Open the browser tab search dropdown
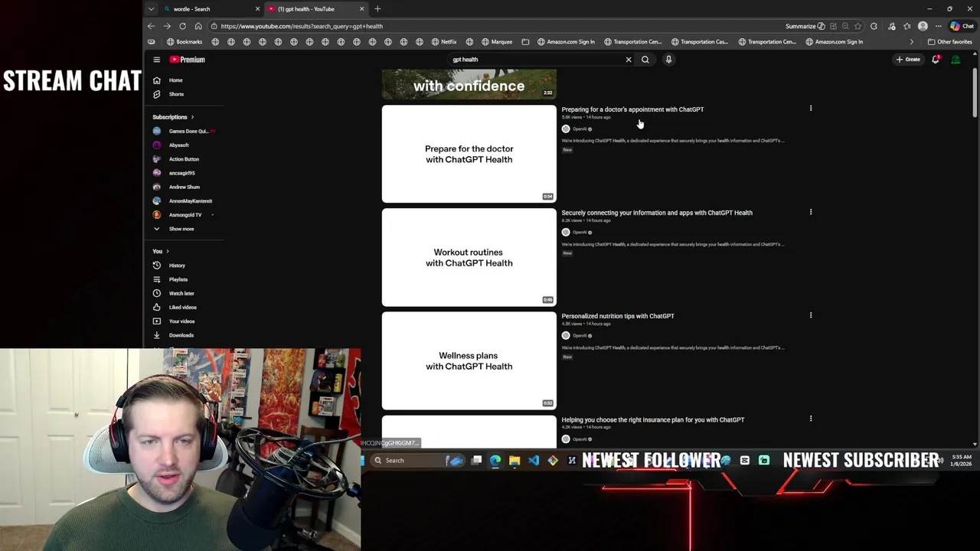Image resolution: width=980 pixels, height=551 pixels. pos(151,9)
